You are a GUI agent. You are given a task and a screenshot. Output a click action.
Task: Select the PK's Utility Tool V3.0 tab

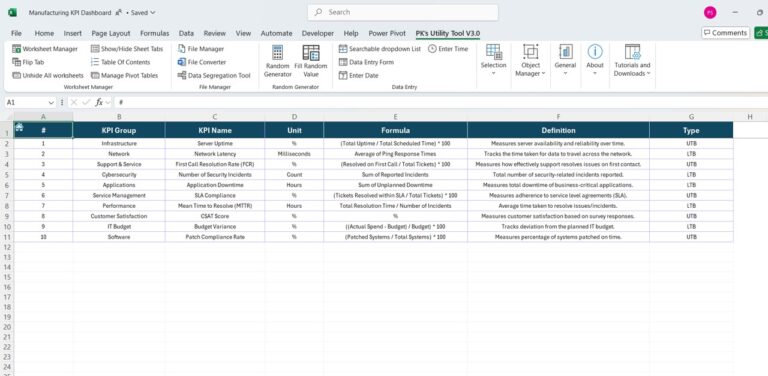click(x=448, y=33)
